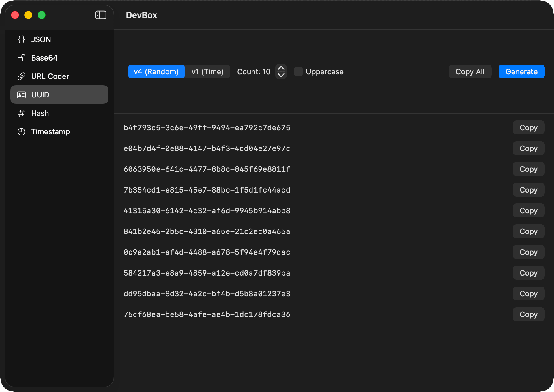Select UUID text b4f793c5-3c6e-49ff-9494-ea792c7de675
This screenshot has width=554, height=392.
(x=207, y=128)
